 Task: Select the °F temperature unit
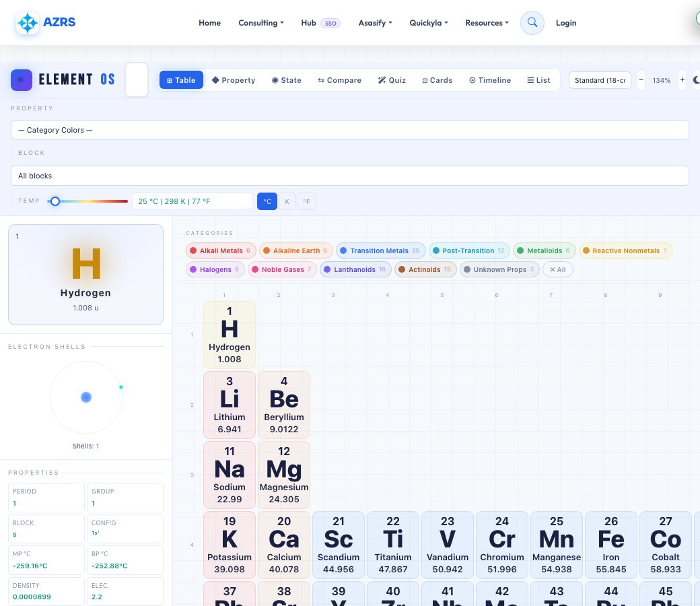[306, 201]
